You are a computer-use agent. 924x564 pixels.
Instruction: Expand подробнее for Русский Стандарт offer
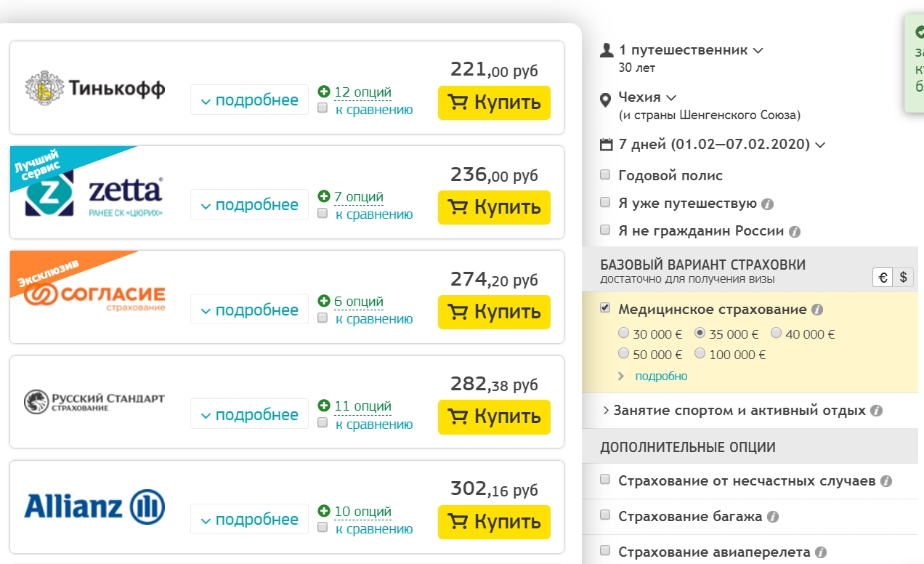[x=249, y=414]
